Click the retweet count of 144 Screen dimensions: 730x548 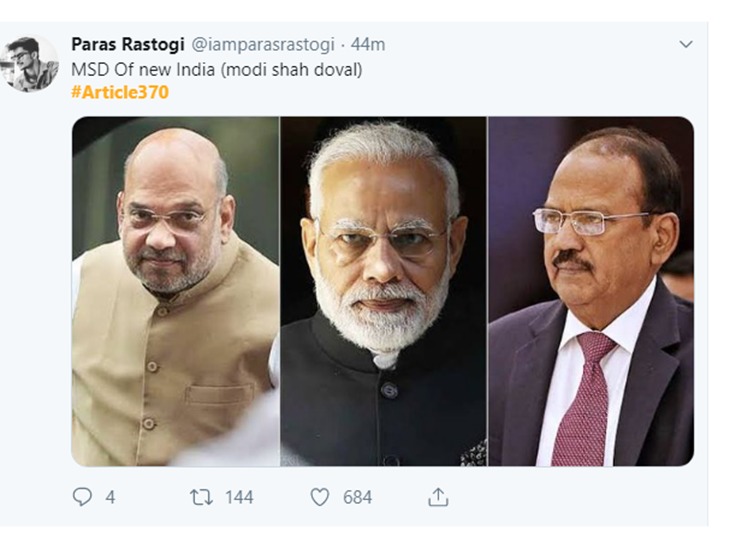point(238,497)
